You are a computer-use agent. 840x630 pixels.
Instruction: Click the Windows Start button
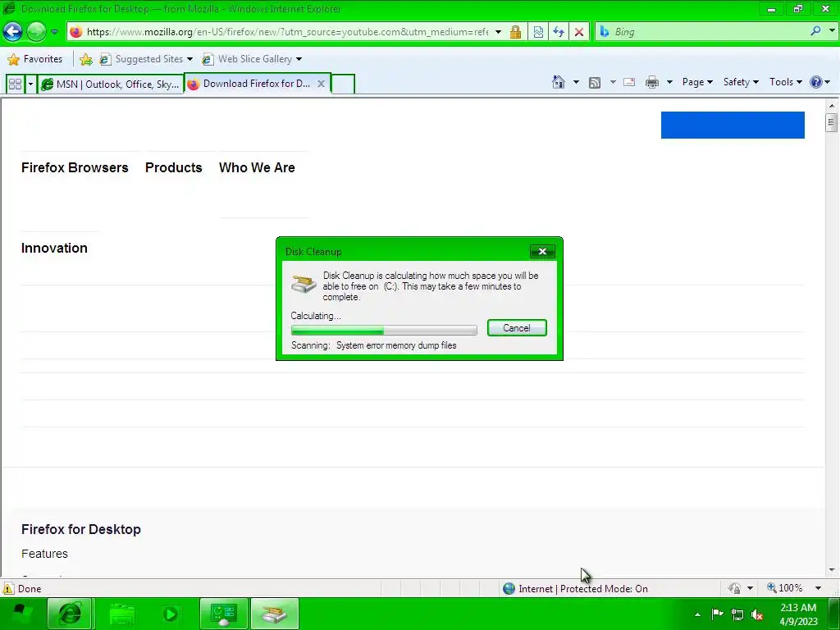[21, 614]
